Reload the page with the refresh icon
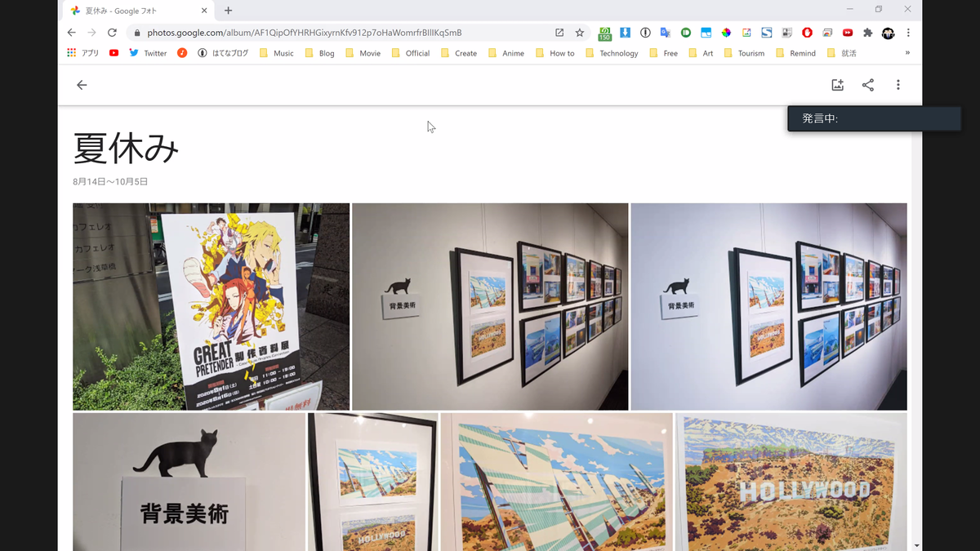This screenshot has height=551, width=980. click(x=112, y=33)
